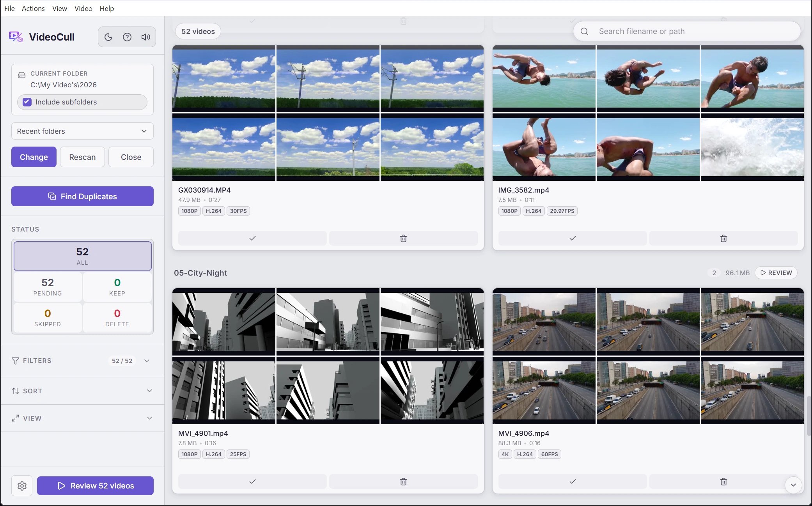
Task: Open the Recent folders dropdown
Action: [82, 131]
